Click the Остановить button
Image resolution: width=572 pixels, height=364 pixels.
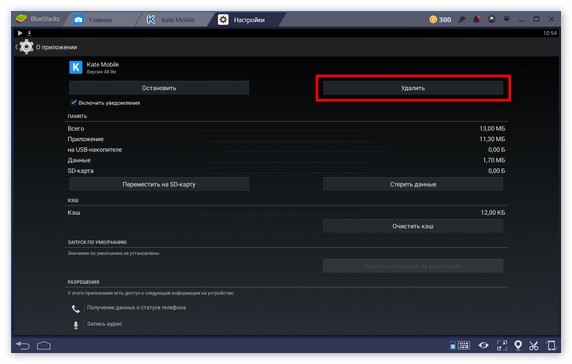pyautogui.click(x=159, y=88)
